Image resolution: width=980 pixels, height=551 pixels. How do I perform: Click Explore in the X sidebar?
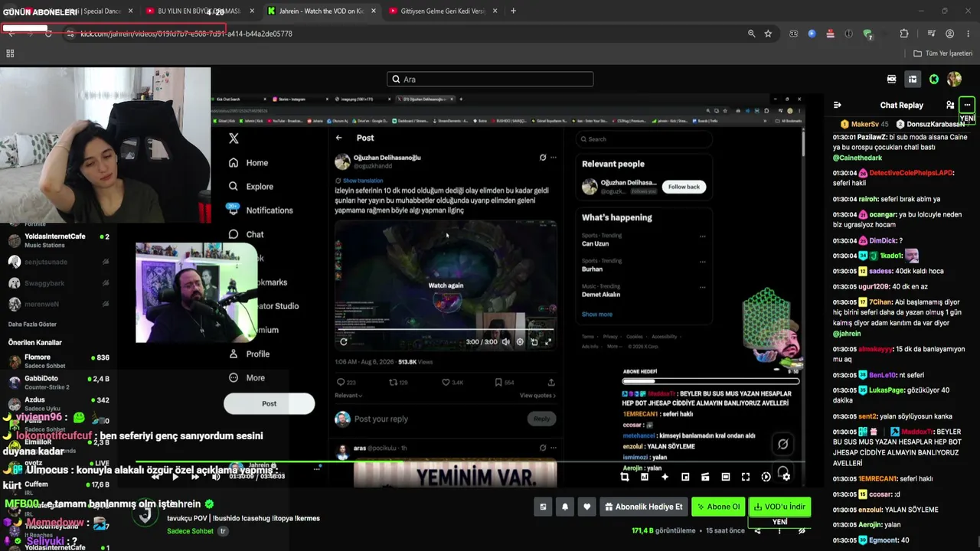[x=251, y=186]
